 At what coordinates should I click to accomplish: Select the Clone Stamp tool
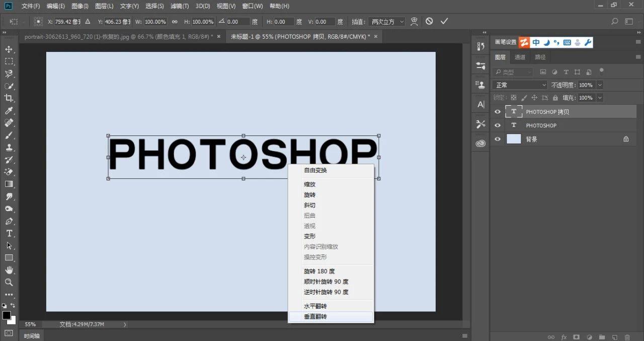9,148
